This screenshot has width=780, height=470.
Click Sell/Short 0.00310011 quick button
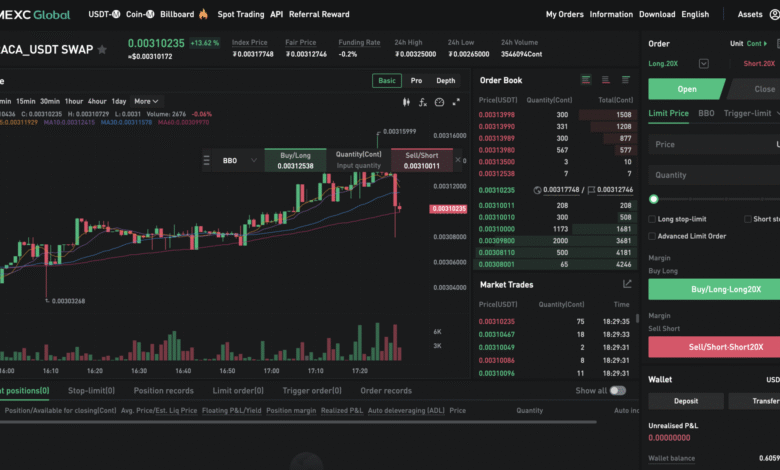coord(421,160)
